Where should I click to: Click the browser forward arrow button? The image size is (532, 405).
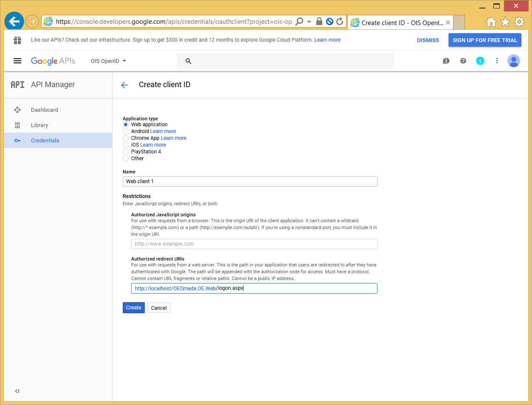[32, 21]
